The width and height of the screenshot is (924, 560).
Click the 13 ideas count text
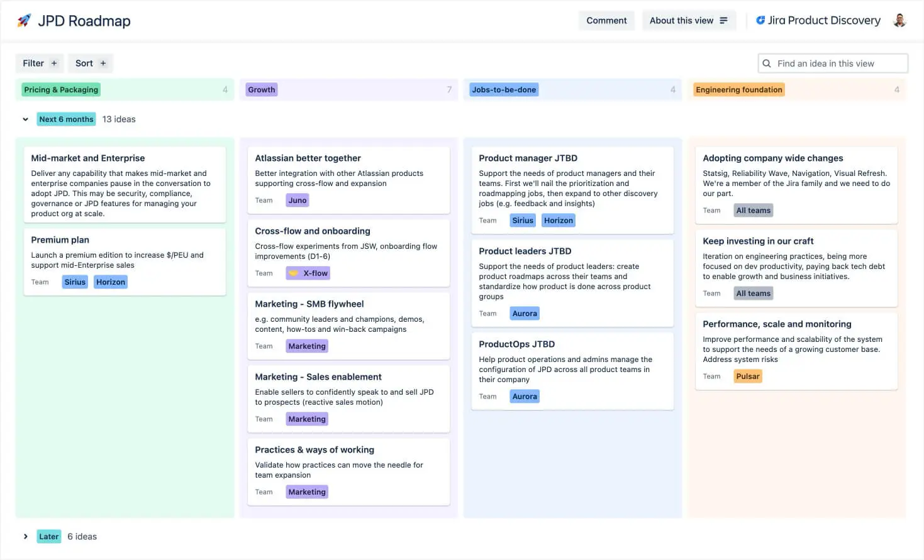coord(119,119)
